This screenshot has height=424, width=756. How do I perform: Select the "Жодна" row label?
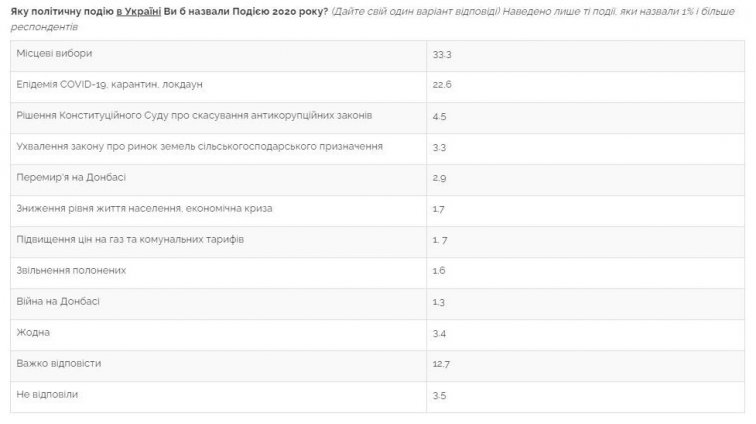(x=34, y=332)
